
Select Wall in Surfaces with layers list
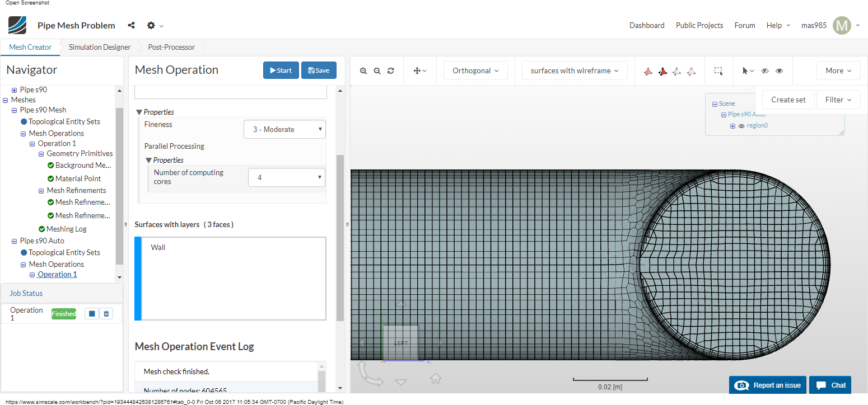click(x=158, y=247)
